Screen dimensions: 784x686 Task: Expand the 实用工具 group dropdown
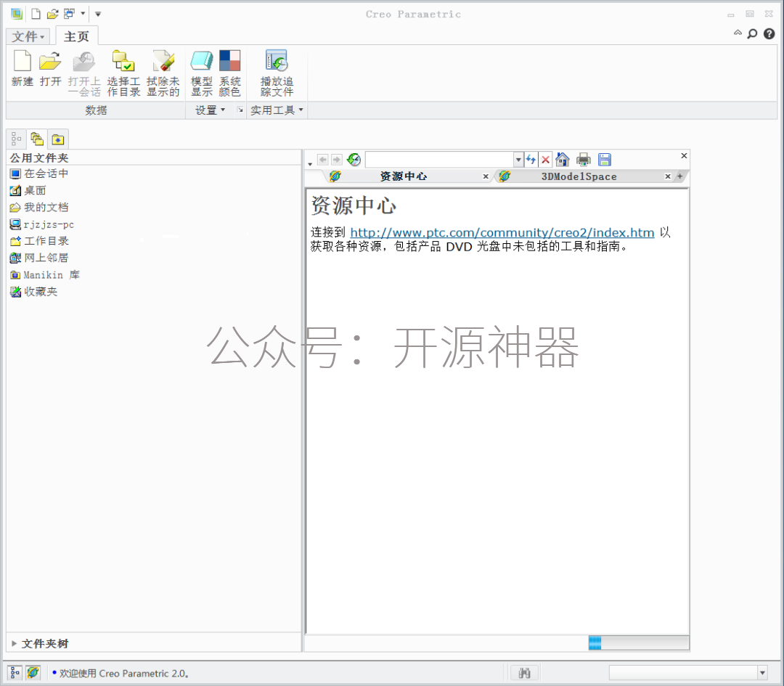click(x=277, y=110)
